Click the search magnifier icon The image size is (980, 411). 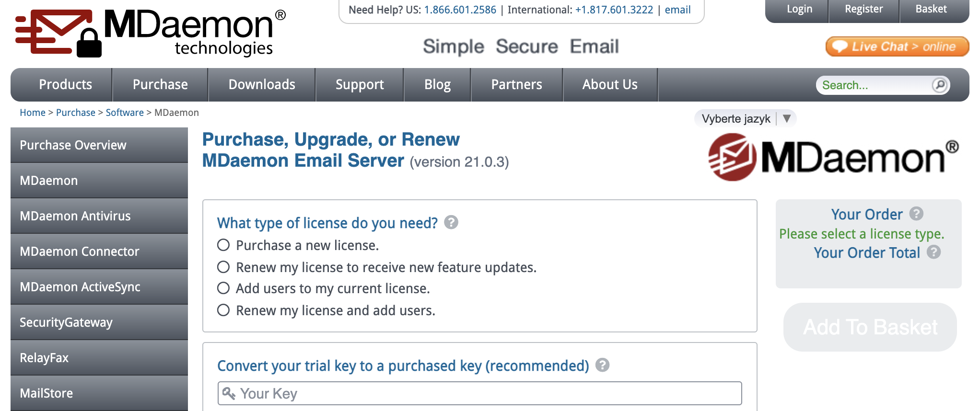[939, 85]
